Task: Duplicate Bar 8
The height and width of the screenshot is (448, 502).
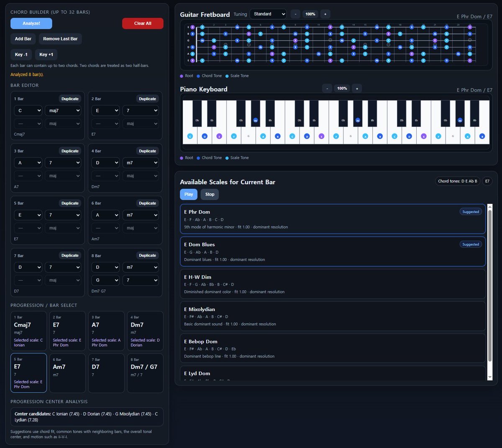Action: tap(147, 255)
